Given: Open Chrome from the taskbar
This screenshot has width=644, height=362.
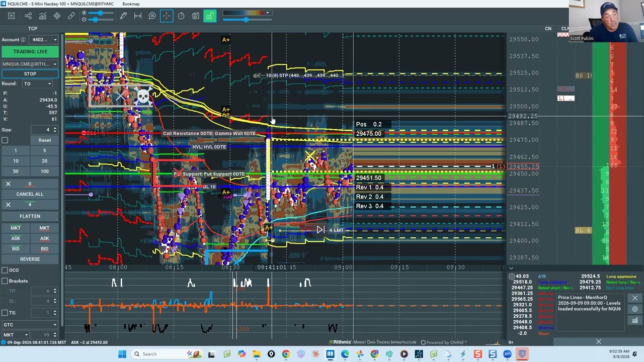Looking at the screenshot, I should [x=286, y=354].
